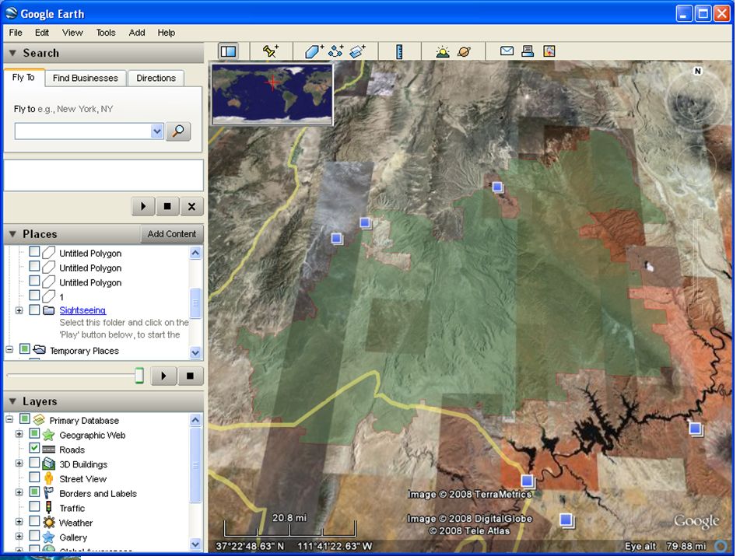Click the Places tour play button
This screenshot has width=747, height=560.
tap(163, 376)
